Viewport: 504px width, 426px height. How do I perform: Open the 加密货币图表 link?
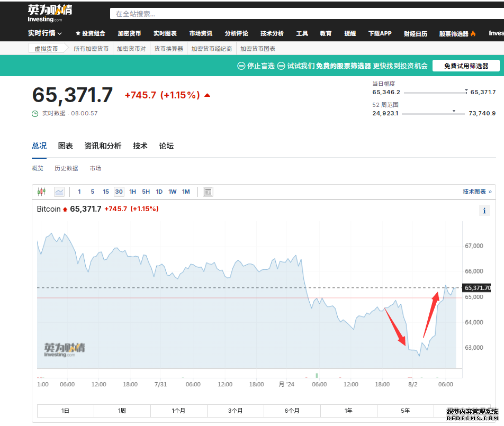coord(257,49)
